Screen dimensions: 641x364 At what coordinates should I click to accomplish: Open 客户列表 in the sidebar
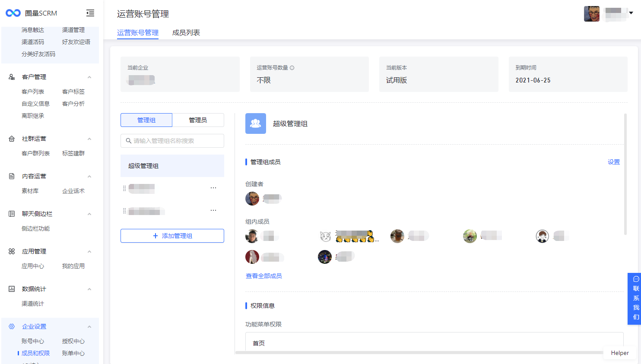(33, 92)
